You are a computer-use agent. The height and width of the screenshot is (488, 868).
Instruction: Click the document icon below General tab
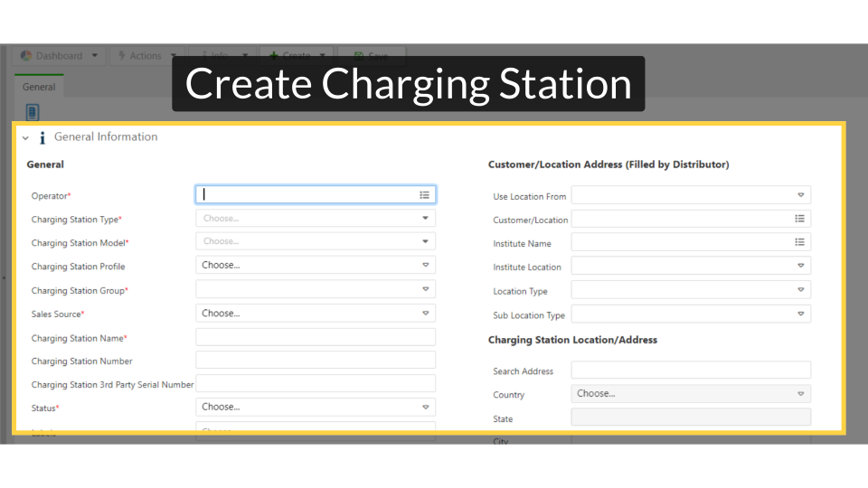33,112
